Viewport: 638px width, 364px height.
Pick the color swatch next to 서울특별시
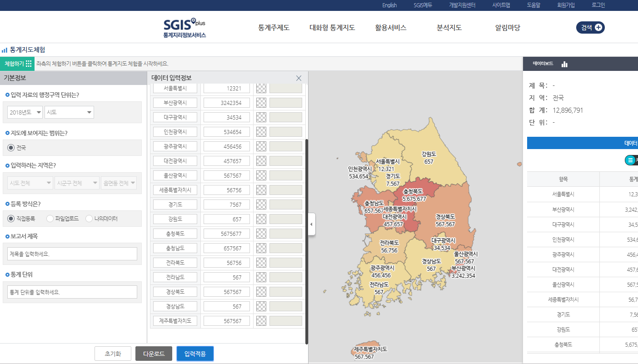pyautogui.click(x=261, y=88)
